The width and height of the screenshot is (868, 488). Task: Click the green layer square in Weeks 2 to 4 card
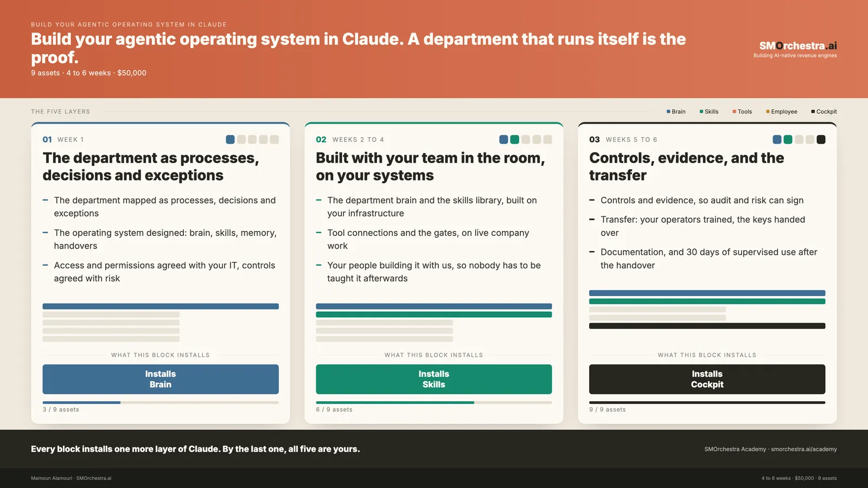[515, 139]
